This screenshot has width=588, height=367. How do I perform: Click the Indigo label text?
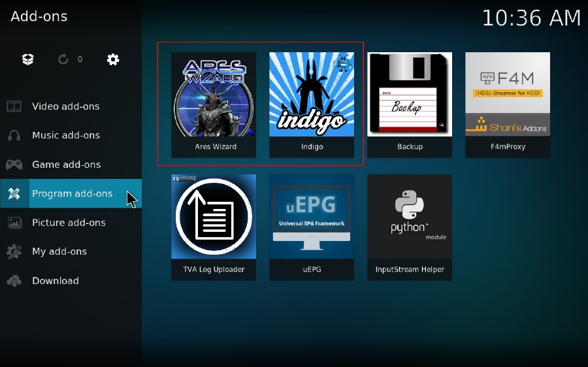[x=312, y=146]
